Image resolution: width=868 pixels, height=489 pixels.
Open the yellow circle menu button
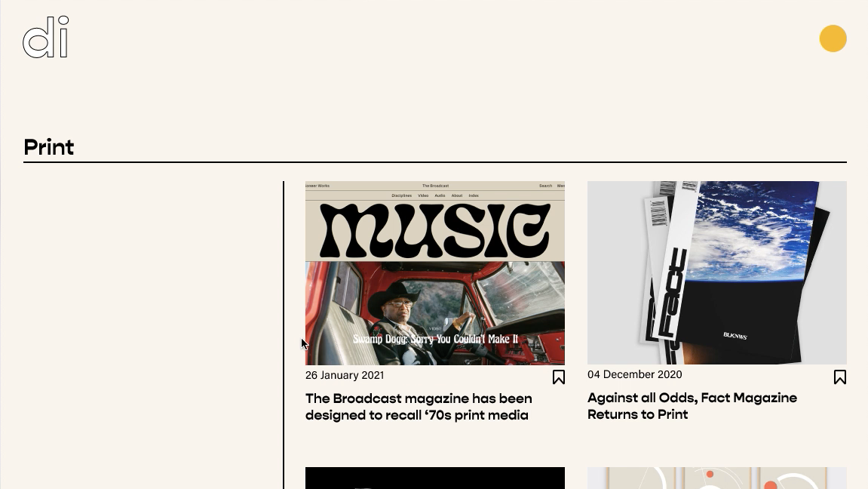(x=833, y=38)
